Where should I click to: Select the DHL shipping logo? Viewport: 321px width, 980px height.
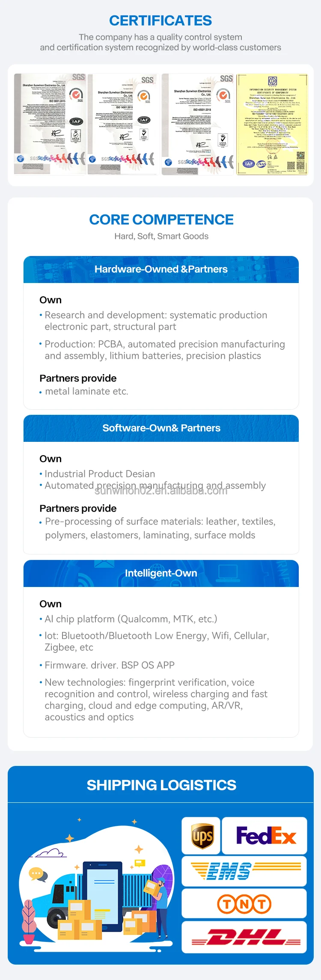click(244, 937)
